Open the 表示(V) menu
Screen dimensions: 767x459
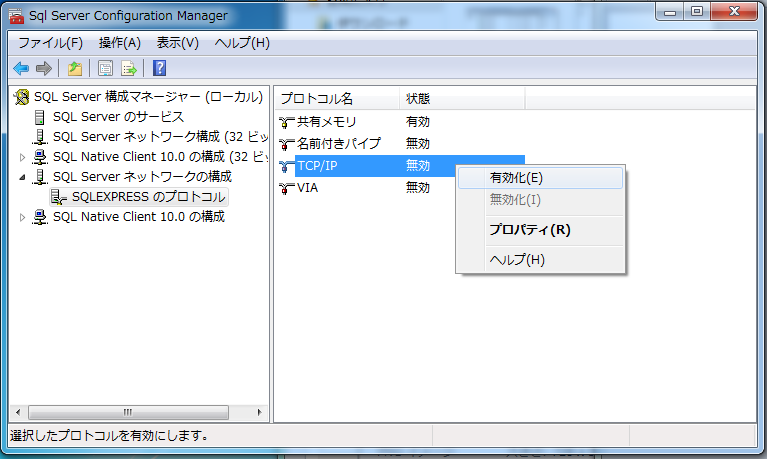click(x=178, y=43)
